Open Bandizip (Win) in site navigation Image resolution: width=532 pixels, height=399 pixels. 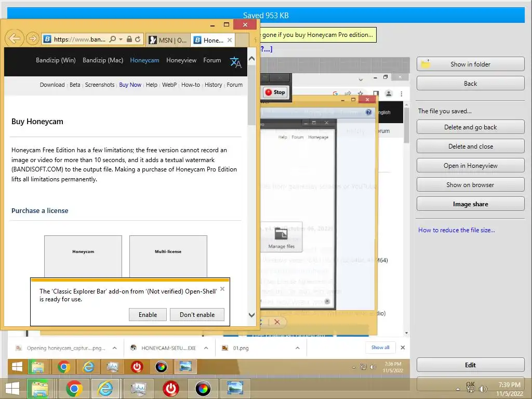pos(56,60)
